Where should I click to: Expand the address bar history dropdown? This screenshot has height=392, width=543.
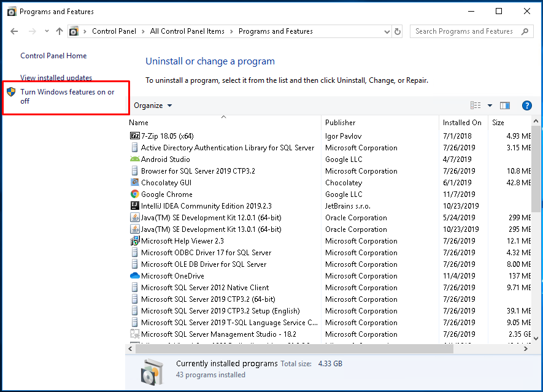point(387,32)
